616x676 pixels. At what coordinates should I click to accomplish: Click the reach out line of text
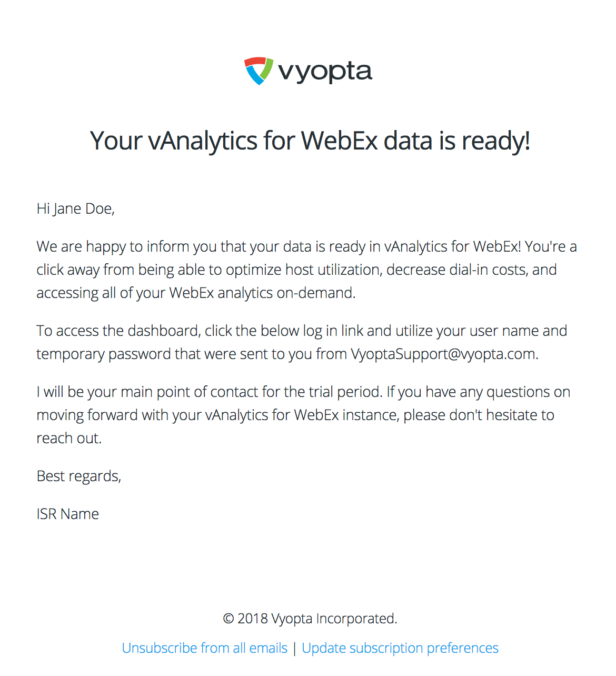69,438
